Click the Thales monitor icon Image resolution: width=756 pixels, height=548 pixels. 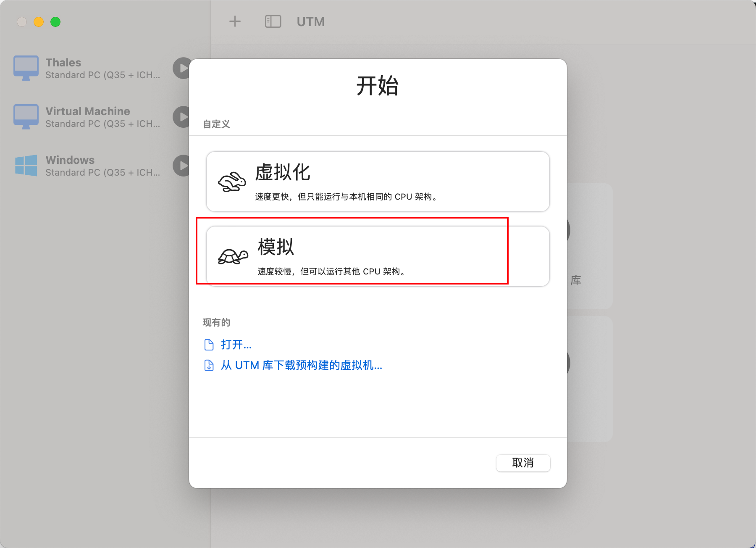pyautogui.click(x=26, y=68)
